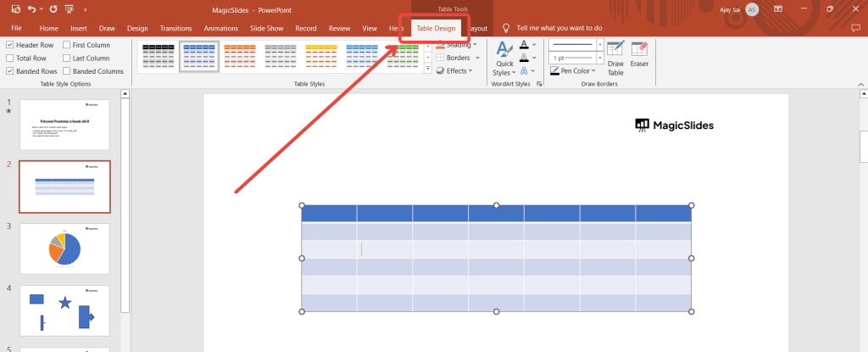
Task: Open the Review tab
Action: pos(339,28)
